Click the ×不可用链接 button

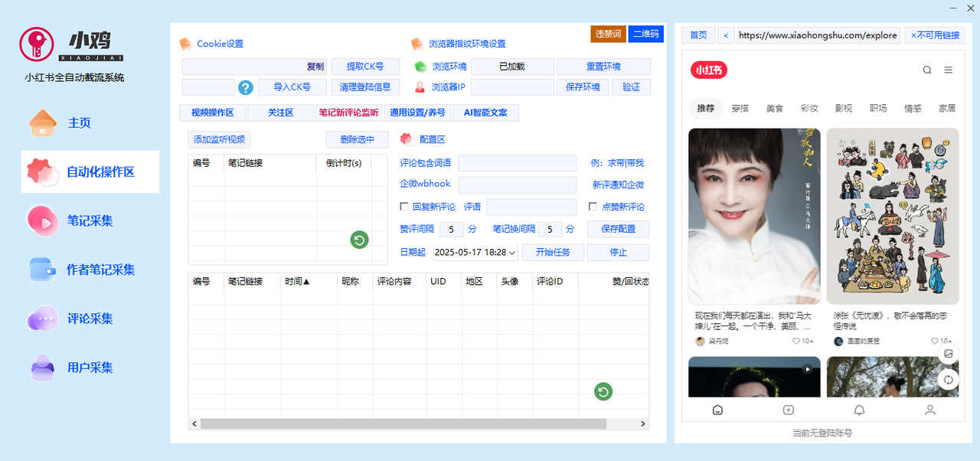(x=935, y=35)
